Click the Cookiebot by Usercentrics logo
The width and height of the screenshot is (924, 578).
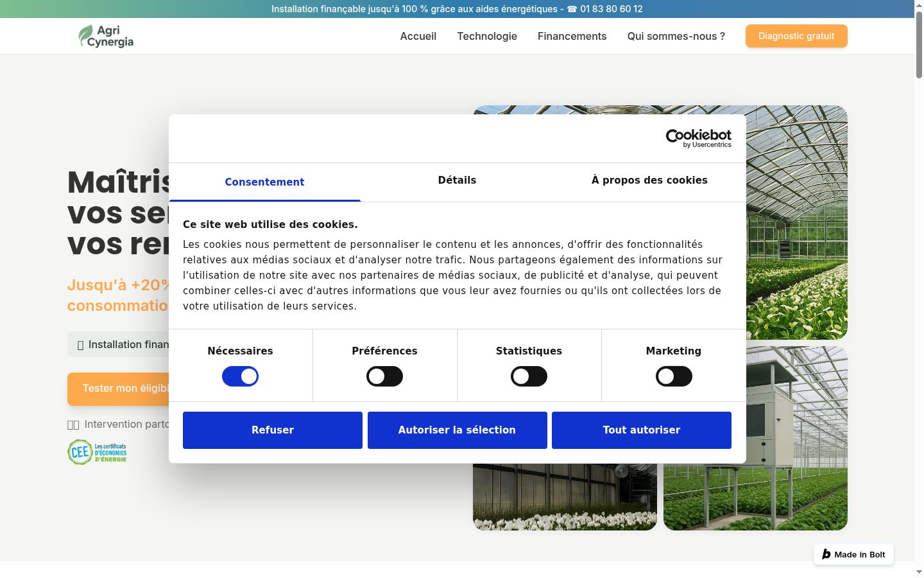[699, 138]
